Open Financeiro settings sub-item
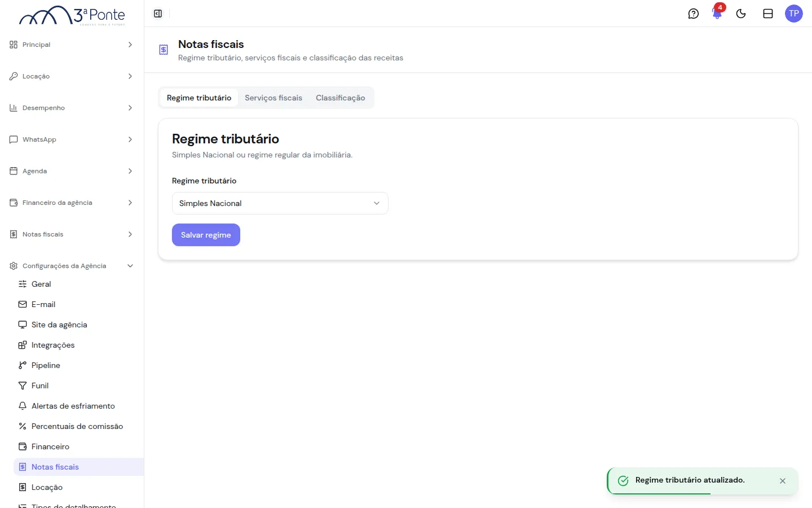The height and width of the screenshot is (508, 812). point(78,446)
